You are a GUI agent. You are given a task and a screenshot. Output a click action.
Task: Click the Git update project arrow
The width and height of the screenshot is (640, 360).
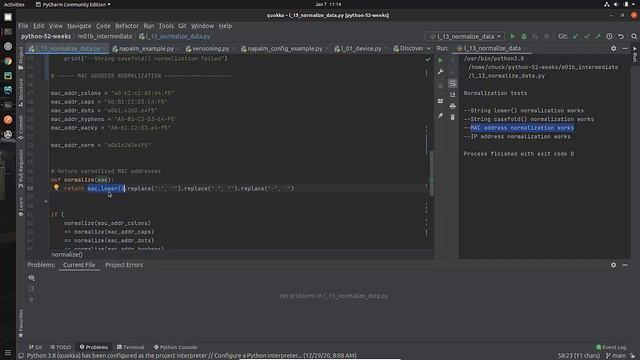click(575, 36)
